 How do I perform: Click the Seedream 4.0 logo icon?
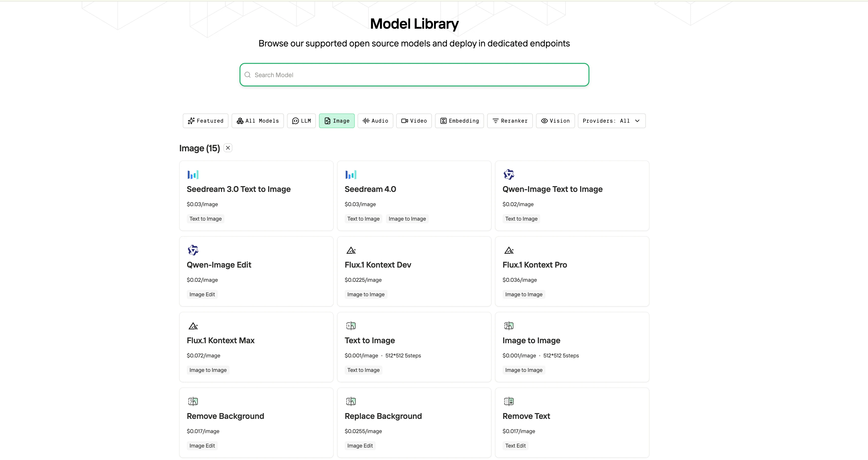[351, 175]
